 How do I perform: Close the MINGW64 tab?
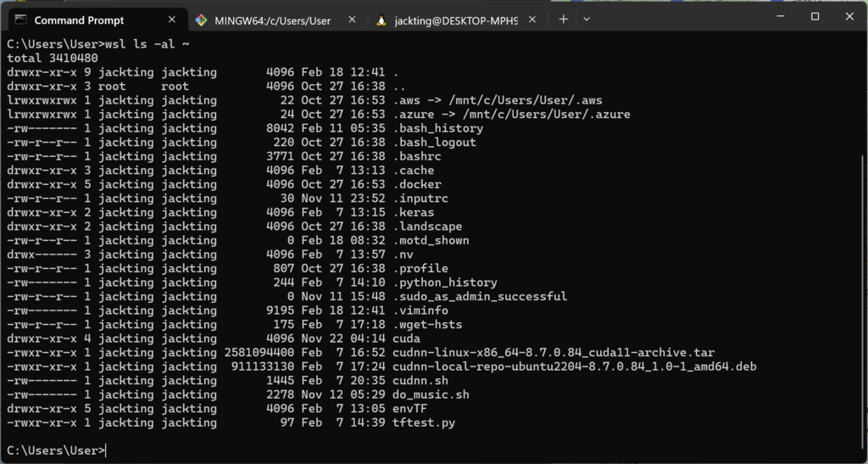(x=352, y=20)
